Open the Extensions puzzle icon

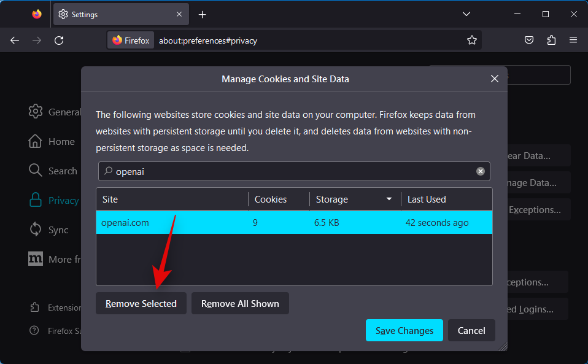(x=551, y=41)
